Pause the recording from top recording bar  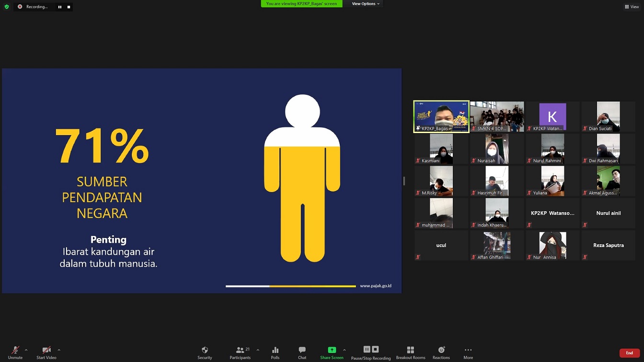point(60,7)
